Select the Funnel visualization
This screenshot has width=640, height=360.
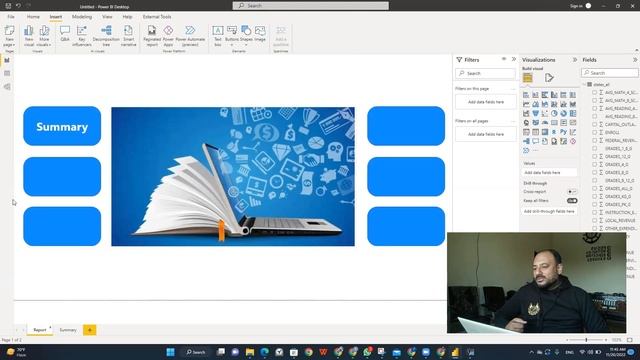(x=535, y=113)
